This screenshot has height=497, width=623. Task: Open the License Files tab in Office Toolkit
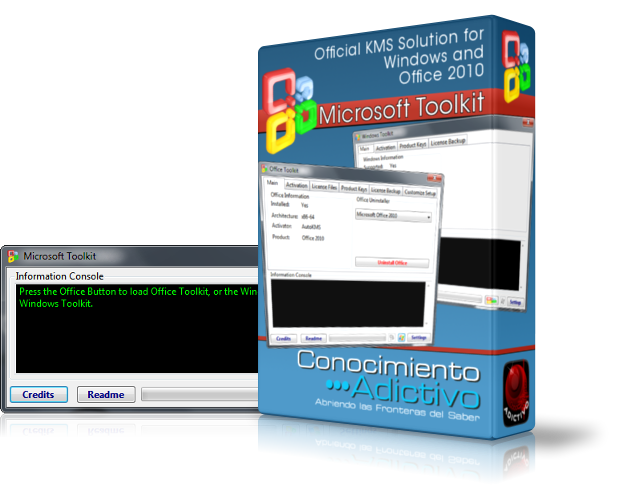pyautogui.click(x=324, y=187)
